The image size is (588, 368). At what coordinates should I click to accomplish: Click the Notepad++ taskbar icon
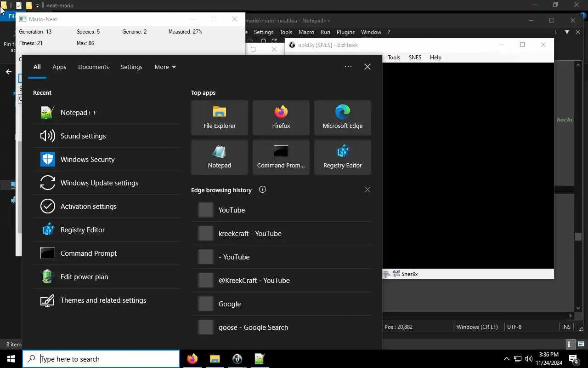pyautogui.click(x=260, y=359)
